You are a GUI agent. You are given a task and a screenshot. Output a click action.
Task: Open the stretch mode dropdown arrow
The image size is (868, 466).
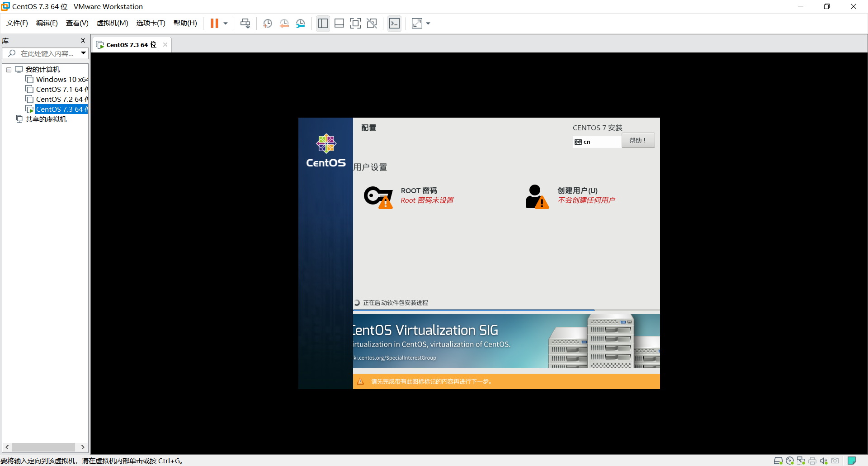click(x=428, y=24)
